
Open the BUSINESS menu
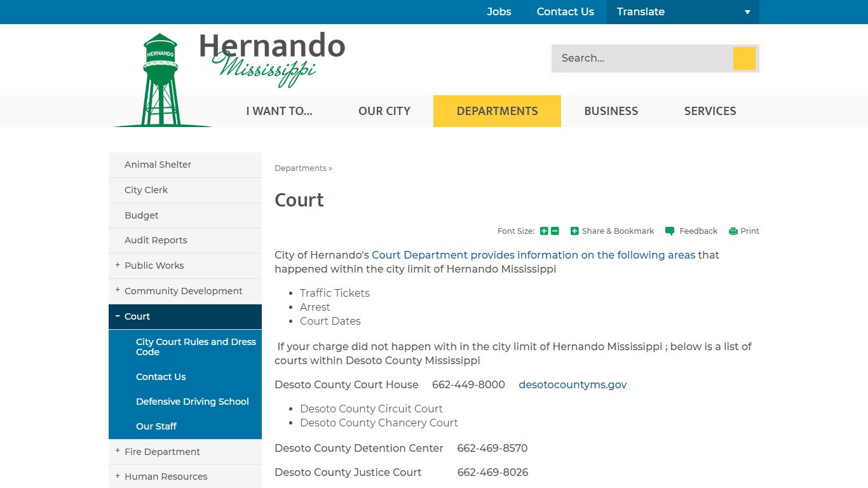coord(611,111)
